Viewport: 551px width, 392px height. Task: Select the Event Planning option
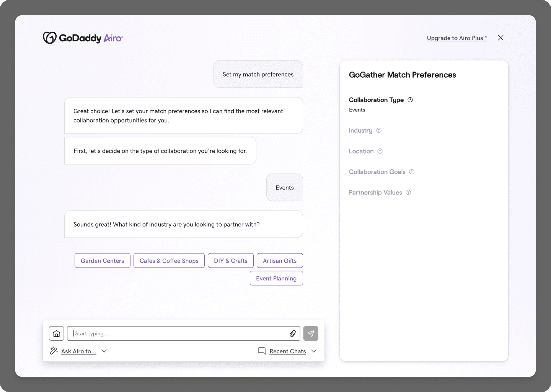(x=276, y=278)
